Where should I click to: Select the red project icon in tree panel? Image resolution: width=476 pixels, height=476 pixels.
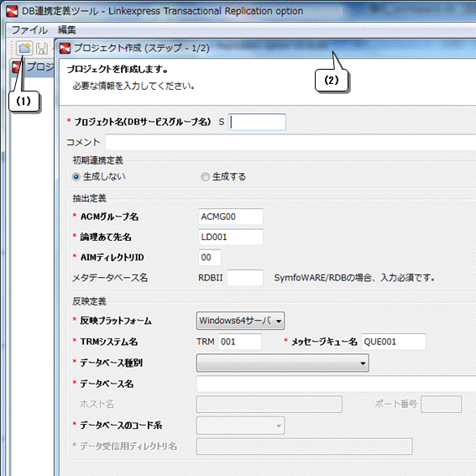(x=17, y=67)
